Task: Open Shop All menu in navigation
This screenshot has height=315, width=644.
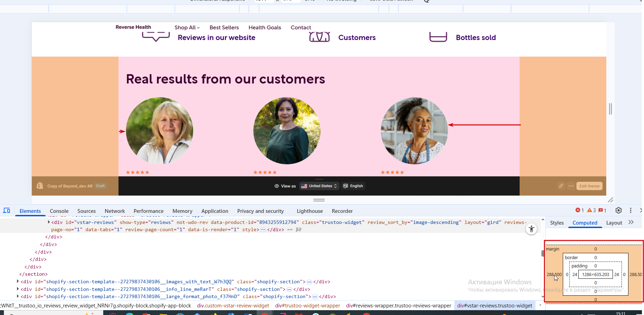Action: (187, 28)
